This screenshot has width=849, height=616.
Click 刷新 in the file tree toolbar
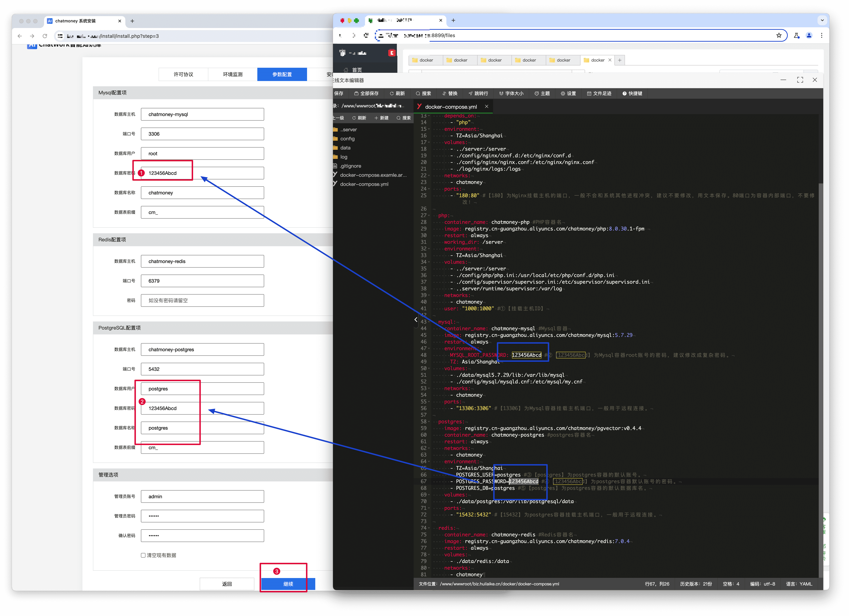coord(359,118)
